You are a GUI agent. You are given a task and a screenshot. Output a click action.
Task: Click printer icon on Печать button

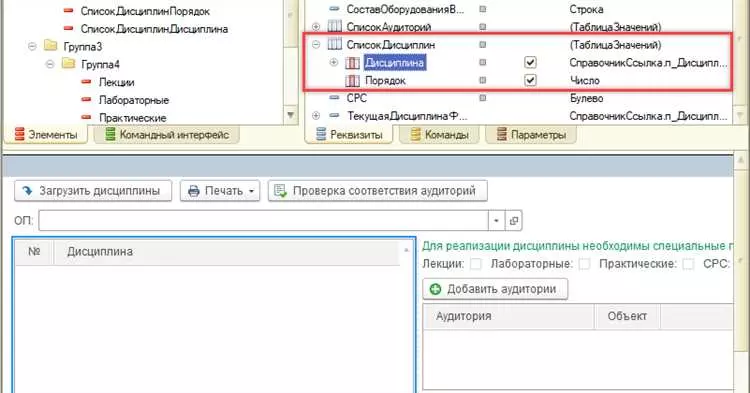coord(193,191)
